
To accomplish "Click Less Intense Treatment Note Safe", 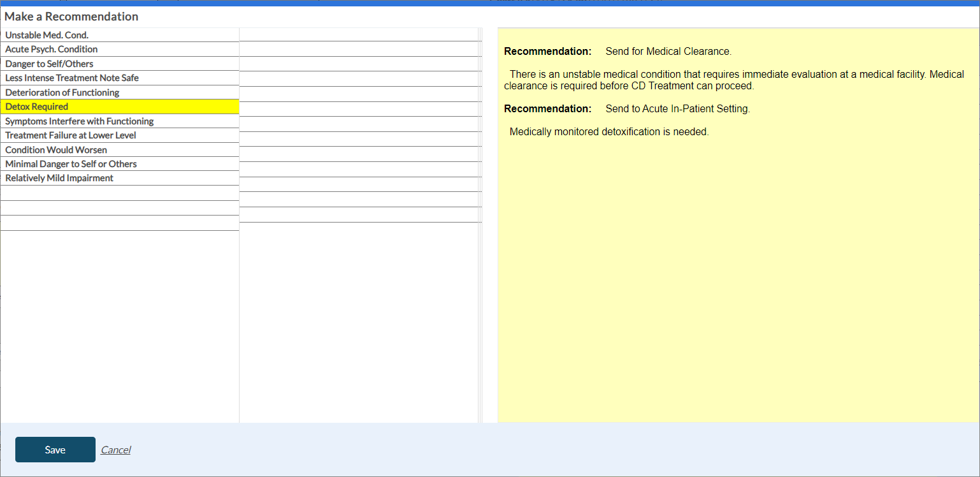I will tap(71, 78).
